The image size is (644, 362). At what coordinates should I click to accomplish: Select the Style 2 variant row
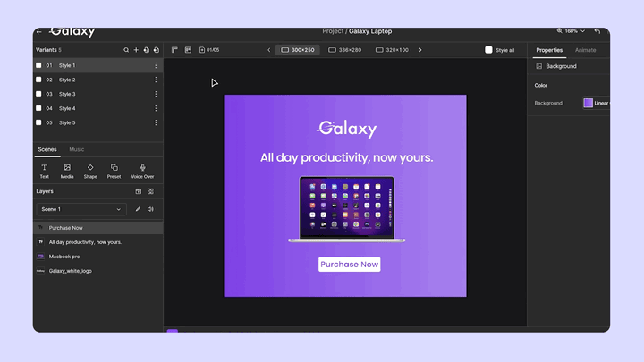(98, 80)
